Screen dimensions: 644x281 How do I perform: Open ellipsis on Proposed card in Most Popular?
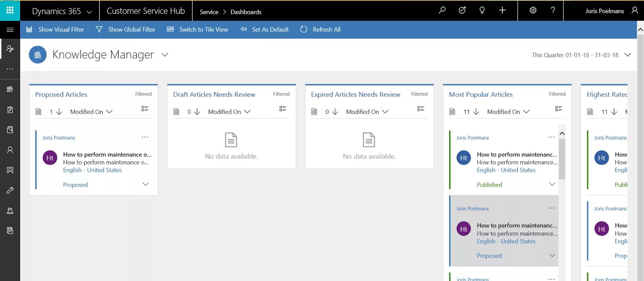pos(552,208)
